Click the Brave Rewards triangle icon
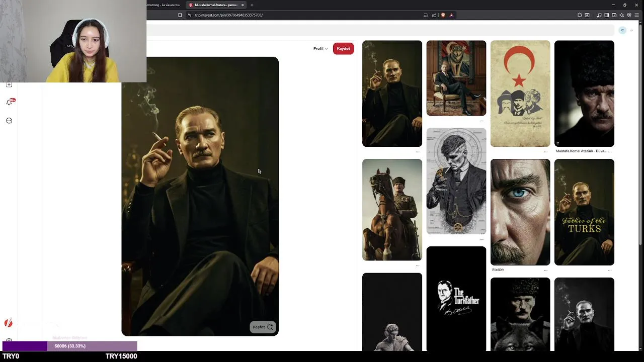The width and height of the screenshot is (644, 362). click(x=451, y=15)
